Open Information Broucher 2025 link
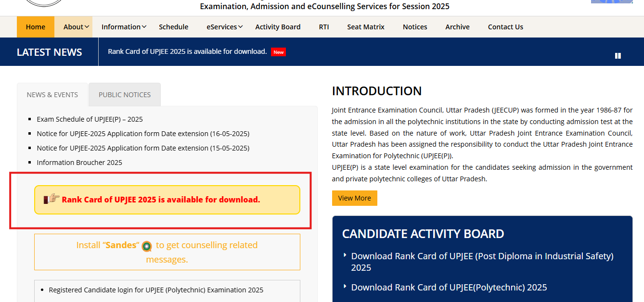644x302 pixels. coord(79,163)
